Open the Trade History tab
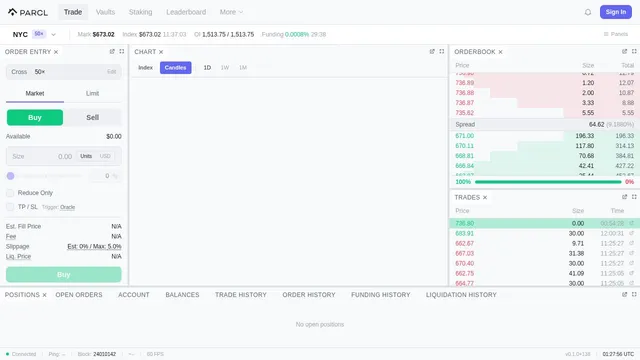 241,295
